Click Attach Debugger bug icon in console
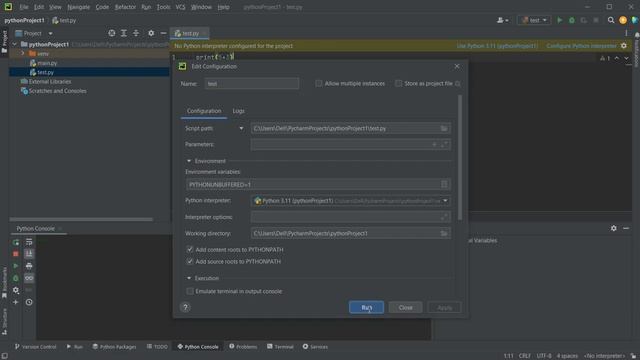This screenshot has height=360, width=640. point(16,278)
